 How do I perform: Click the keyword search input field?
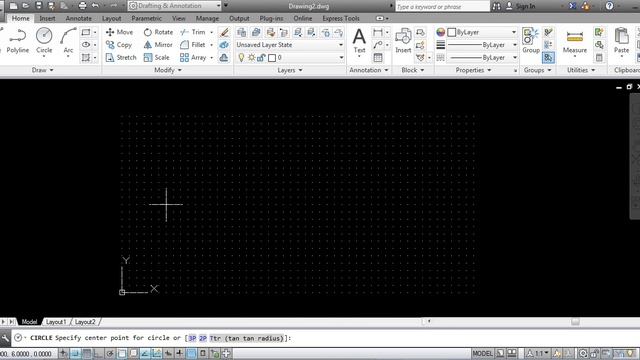[442, 7]
